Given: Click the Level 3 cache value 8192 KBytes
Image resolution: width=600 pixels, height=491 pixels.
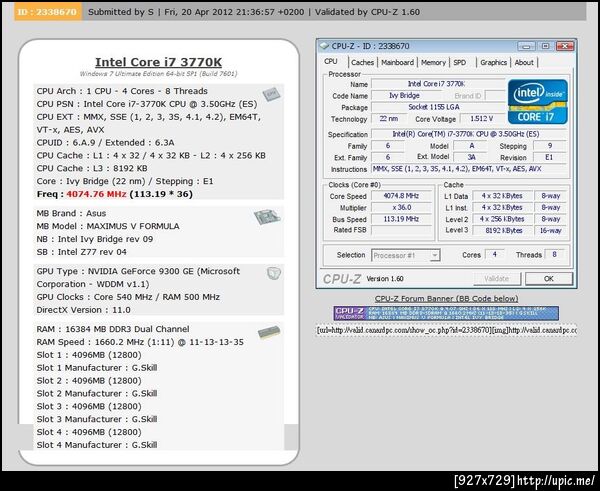Looking at the screenshot, I should click(503, 230).
